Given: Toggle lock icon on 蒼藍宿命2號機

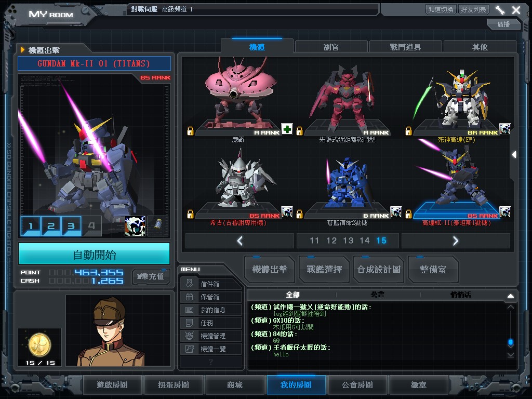Looking at the screenshot, I should pyautogui.click(x=300, y=214).
